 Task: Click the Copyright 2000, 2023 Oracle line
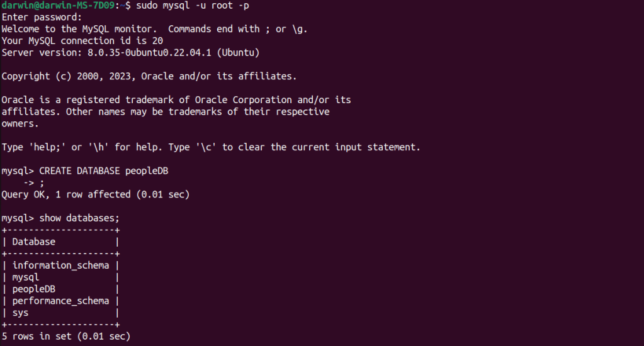[x=149, y=76]
